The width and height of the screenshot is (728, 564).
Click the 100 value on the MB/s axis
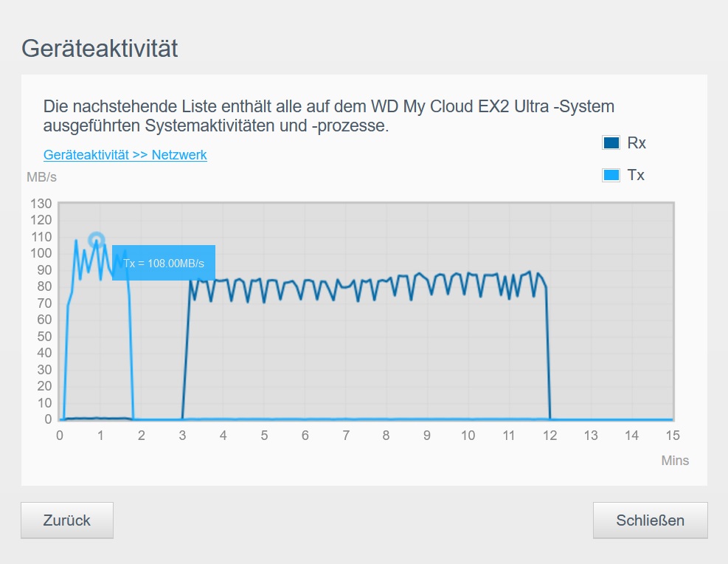(41, 253)
